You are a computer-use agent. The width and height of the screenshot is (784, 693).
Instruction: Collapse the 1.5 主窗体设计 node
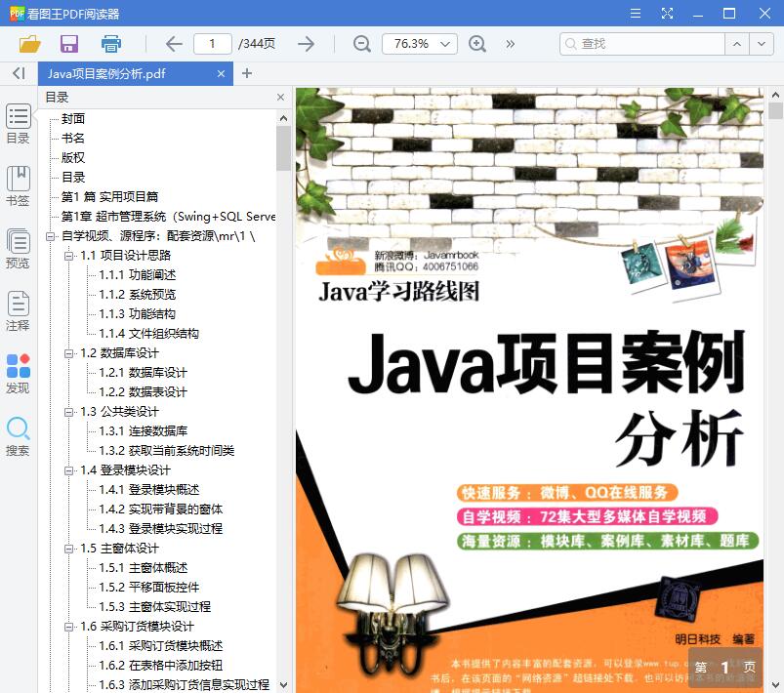(68, 549)
